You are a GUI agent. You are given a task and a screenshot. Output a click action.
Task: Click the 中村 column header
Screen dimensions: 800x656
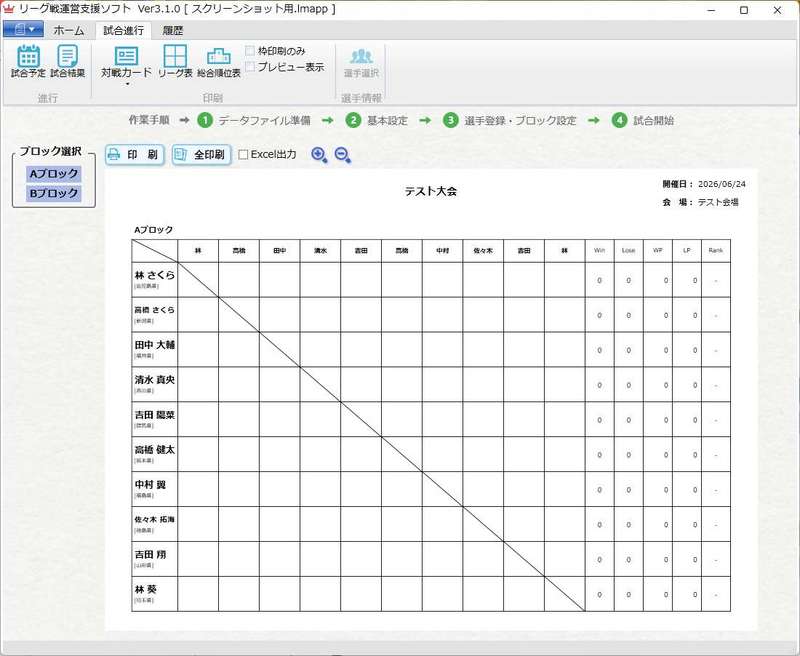pos(442,250)
